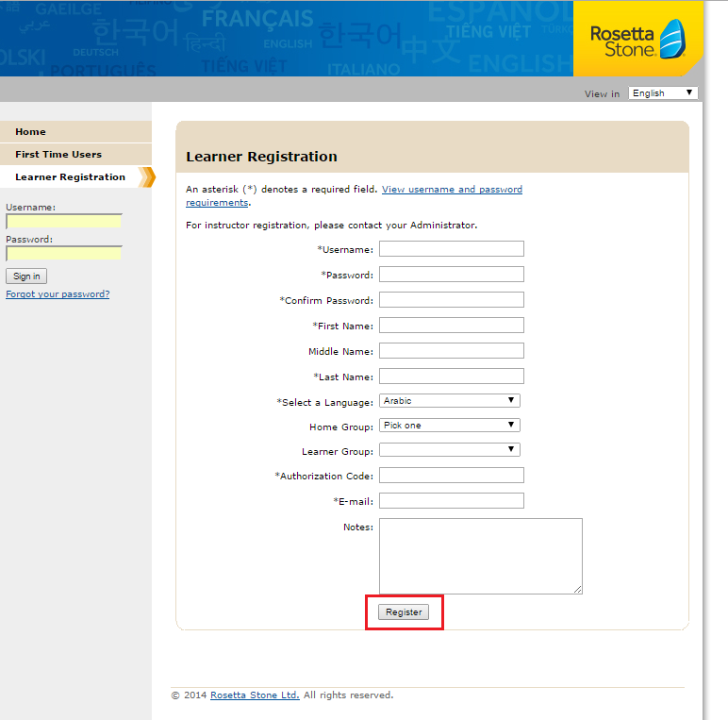Viewport: 728px width, 720px height.
Task: Go to First Time Users page
Action: pyautogui.click(x=58, y=155)
